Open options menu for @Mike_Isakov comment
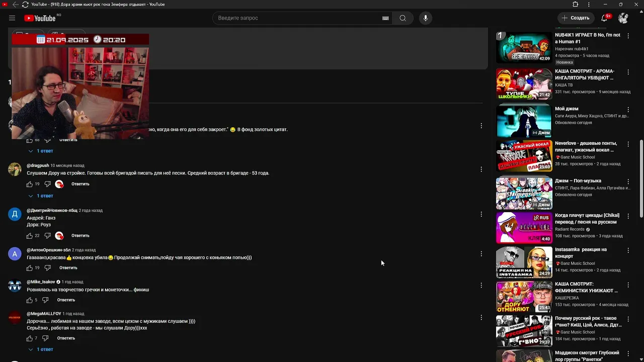 (x=481, y=286)
